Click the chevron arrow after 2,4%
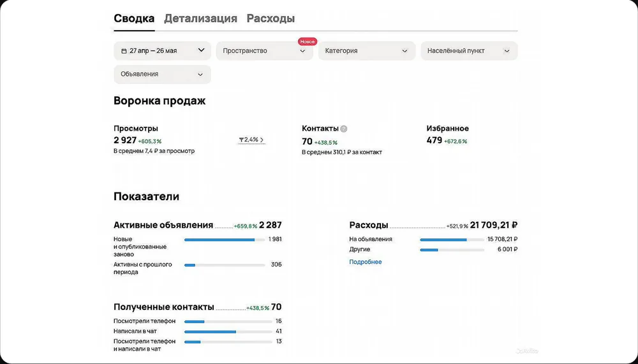 pos(262,140)
